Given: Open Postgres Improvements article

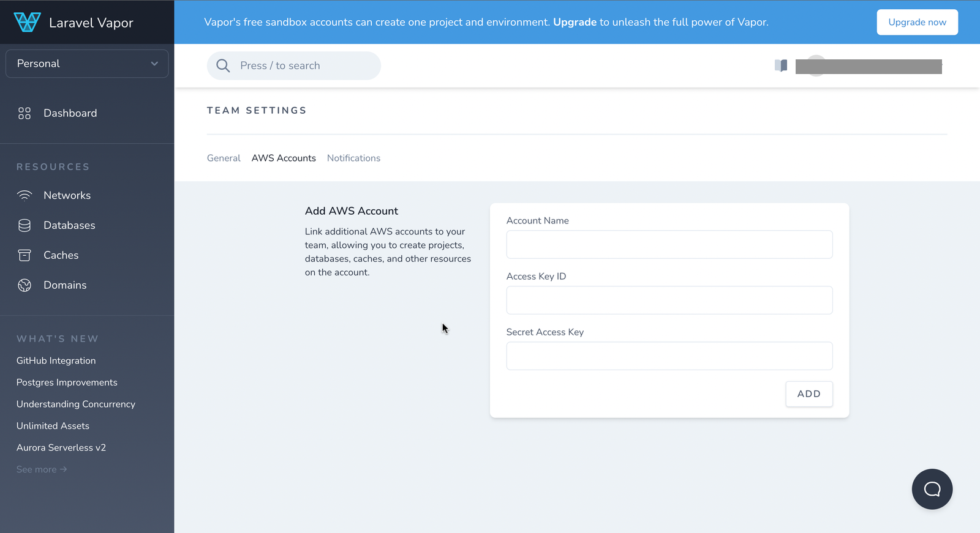Looking at the screenshot, I should coord(67,382).
